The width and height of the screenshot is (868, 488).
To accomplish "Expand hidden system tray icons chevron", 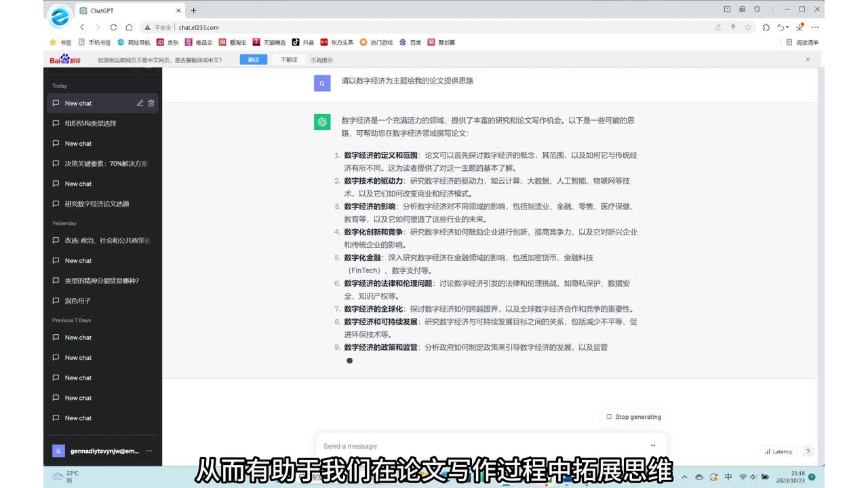I will [684, 477].
